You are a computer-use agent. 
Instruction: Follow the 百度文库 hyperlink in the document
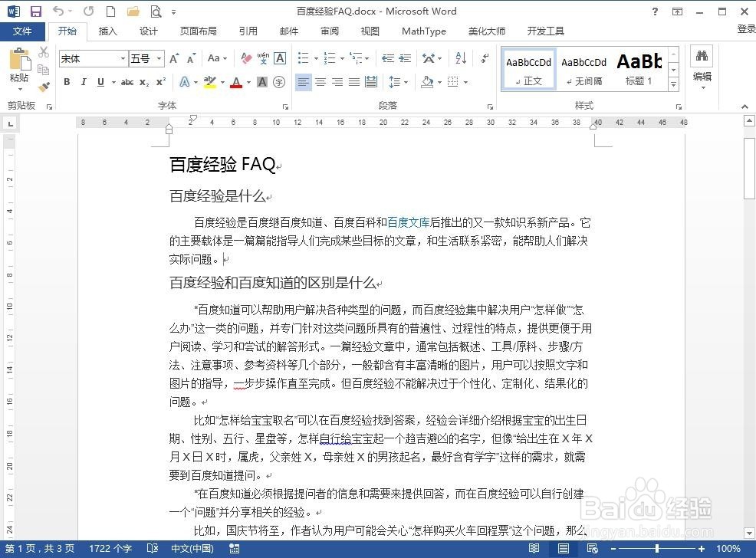[x=409, y=222]
